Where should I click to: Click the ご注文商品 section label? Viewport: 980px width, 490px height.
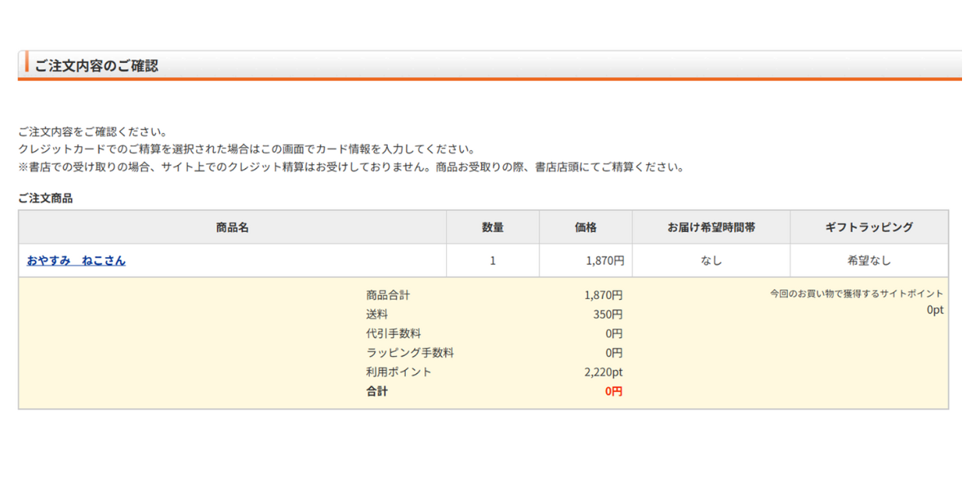[45, 198]
